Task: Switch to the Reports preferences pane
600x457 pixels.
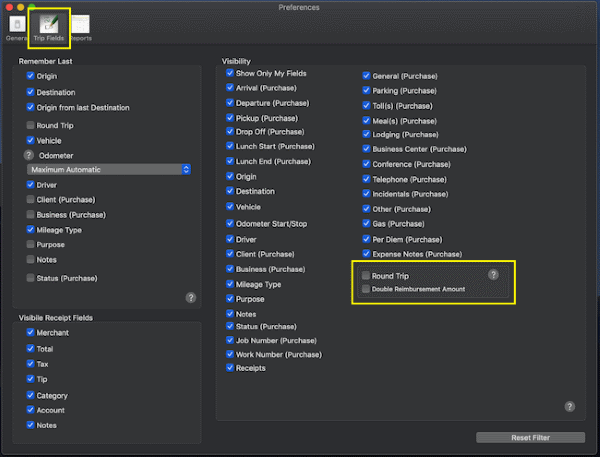Action: pos(81,26)
